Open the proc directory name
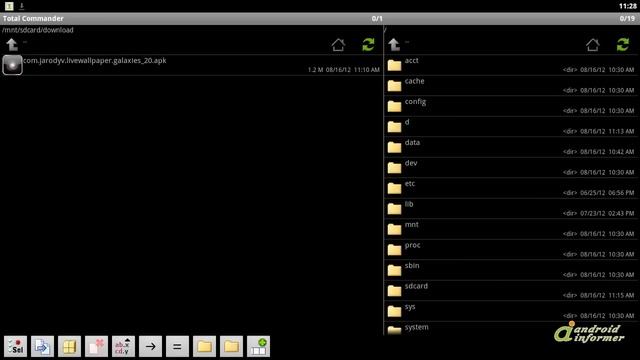Screen dimensions: 640x360 pos(412,245)
